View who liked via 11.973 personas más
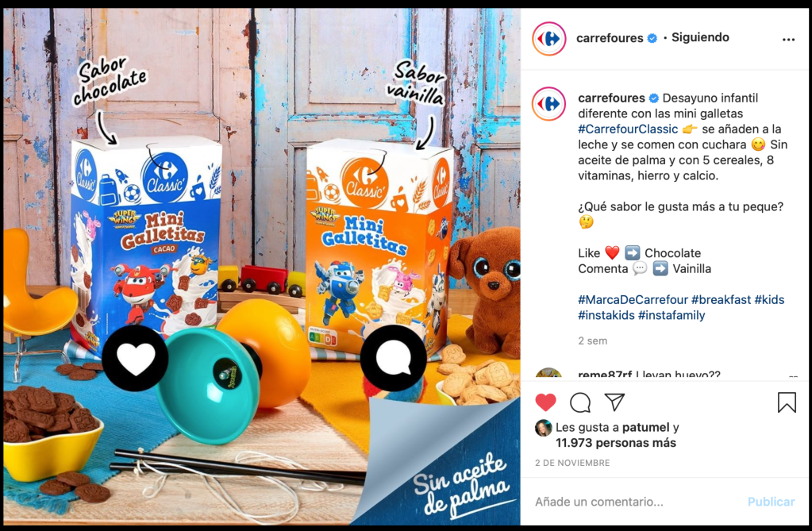The width and height of the screenshot is (812, 531). [616, 443]
